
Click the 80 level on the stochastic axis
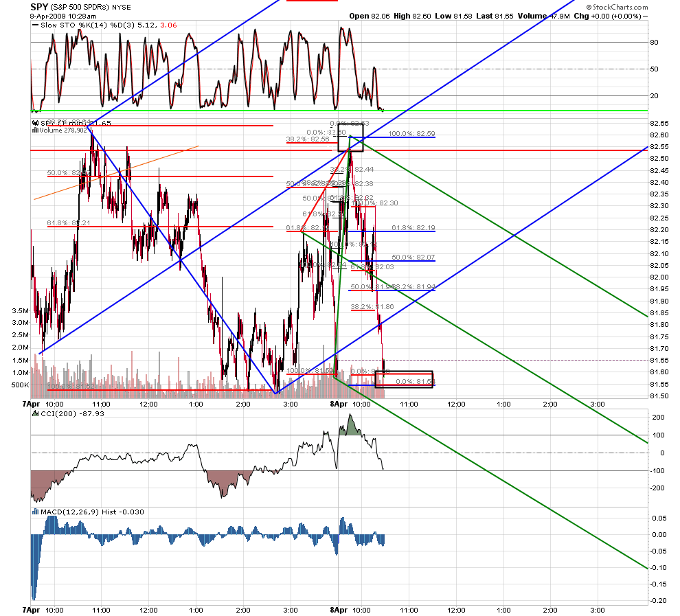point(654,43)
